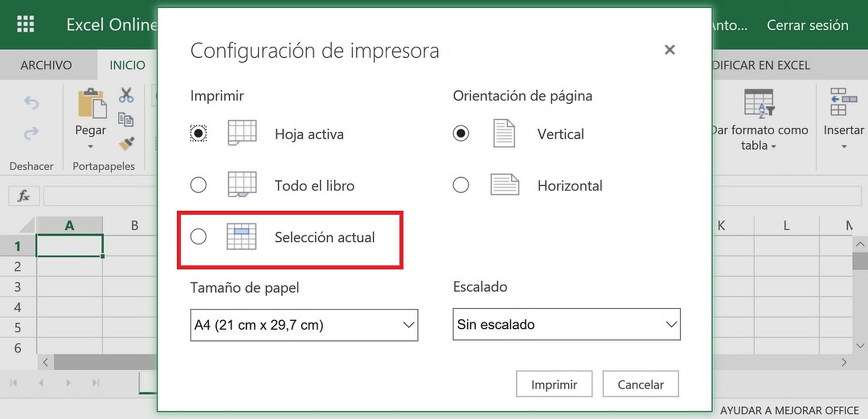Click the Imprimir button
The width and height of the screenshot is (868, 419).
[x=554, y=384]
